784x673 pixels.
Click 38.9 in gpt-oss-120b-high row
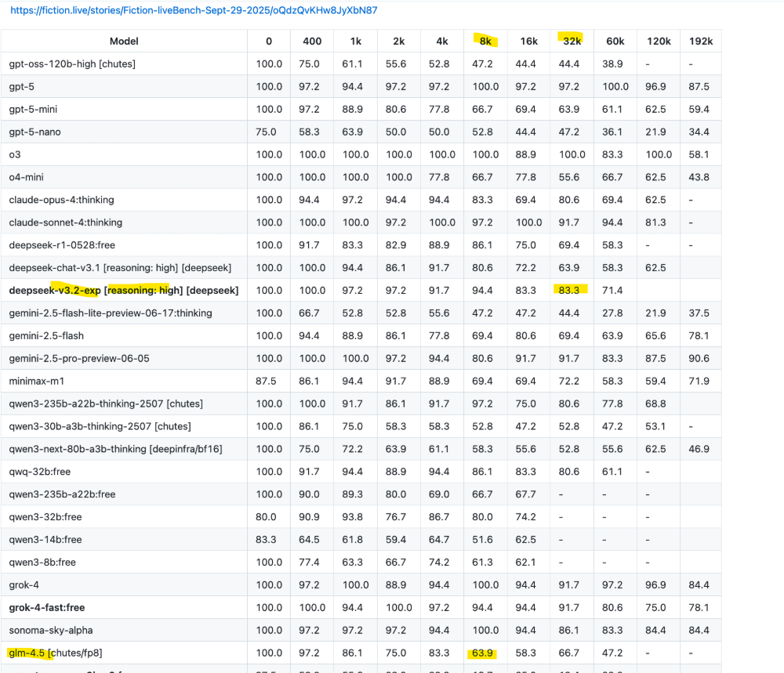tap(612, 64)
